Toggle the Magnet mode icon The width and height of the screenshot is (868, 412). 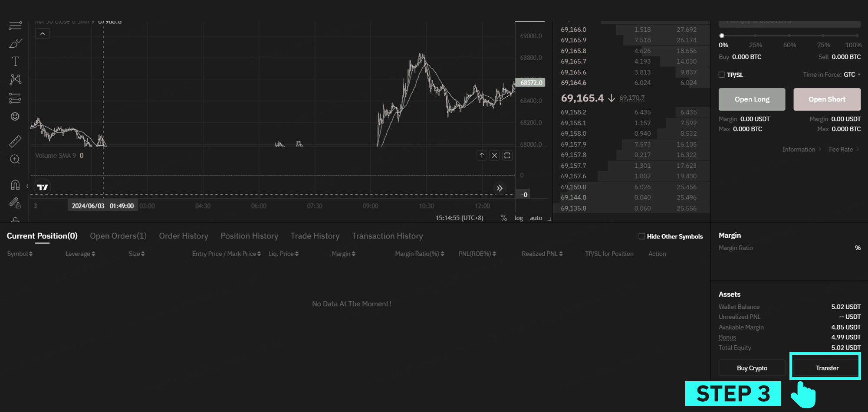(15, 185)
